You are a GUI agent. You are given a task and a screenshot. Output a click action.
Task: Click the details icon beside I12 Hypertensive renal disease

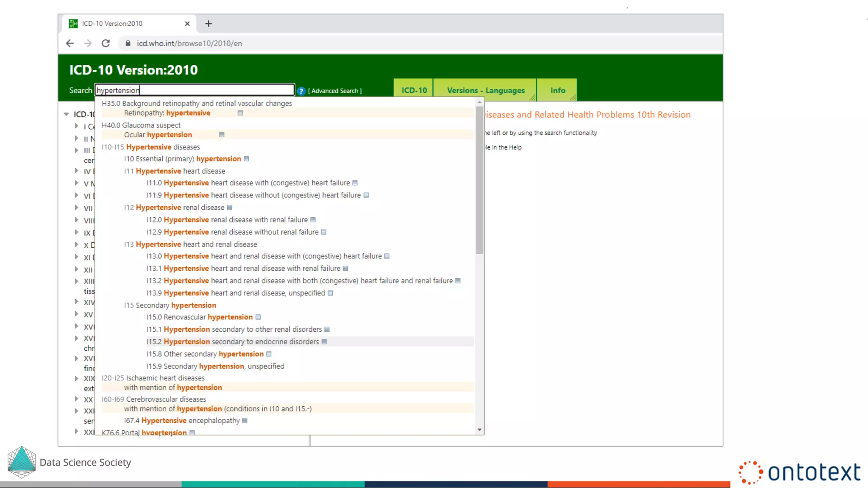[x=230, y=208]
